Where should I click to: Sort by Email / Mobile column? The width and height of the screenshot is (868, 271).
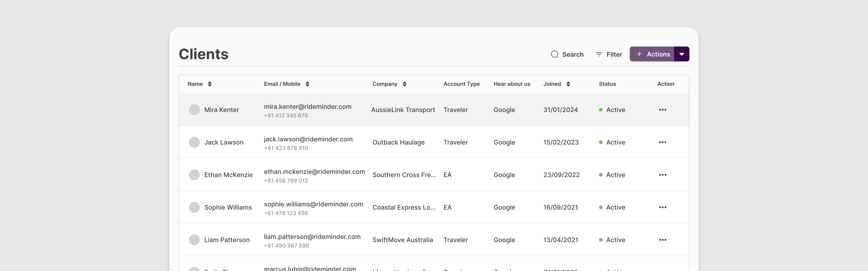click(x=307, y=84)
